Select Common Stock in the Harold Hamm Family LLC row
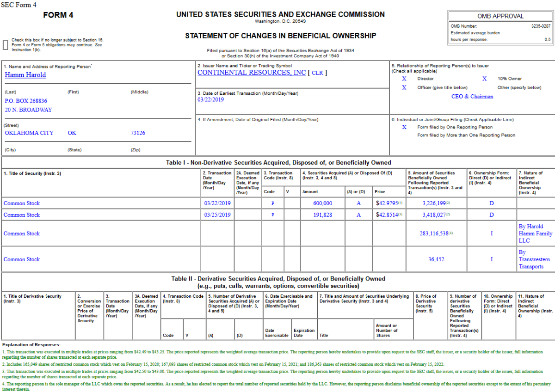This screenshot has height=392, width=555. [22, 234]
